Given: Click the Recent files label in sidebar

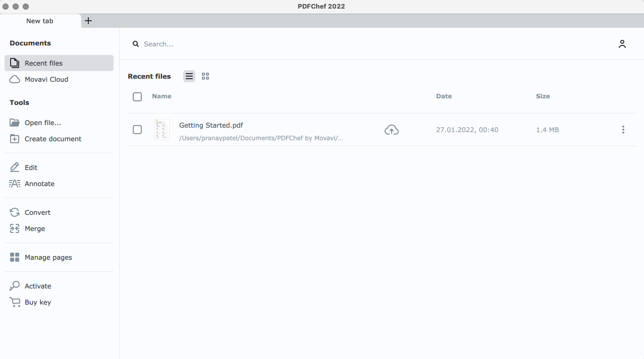Looking at the screenshot, I should click(x=44, y=63).
